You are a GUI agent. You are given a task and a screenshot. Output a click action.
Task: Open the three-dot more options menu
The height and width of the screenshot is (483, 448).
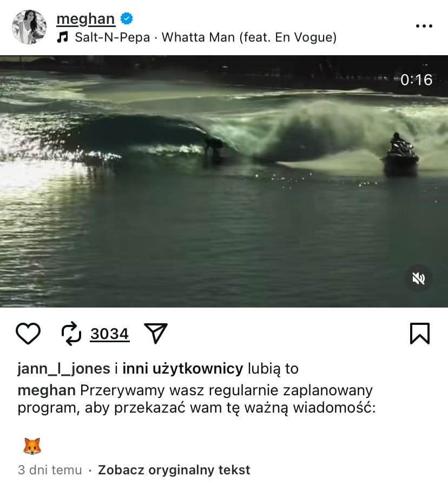424,26
